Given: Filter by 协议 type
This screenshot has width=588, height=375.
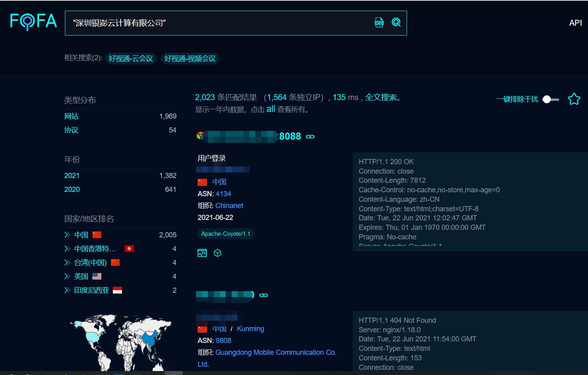Looking at the screenshot, I should point(71,130).
